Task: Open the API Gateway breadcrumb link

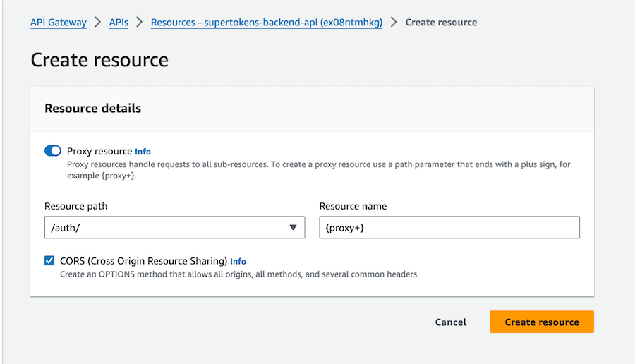Action: [59, 23]
